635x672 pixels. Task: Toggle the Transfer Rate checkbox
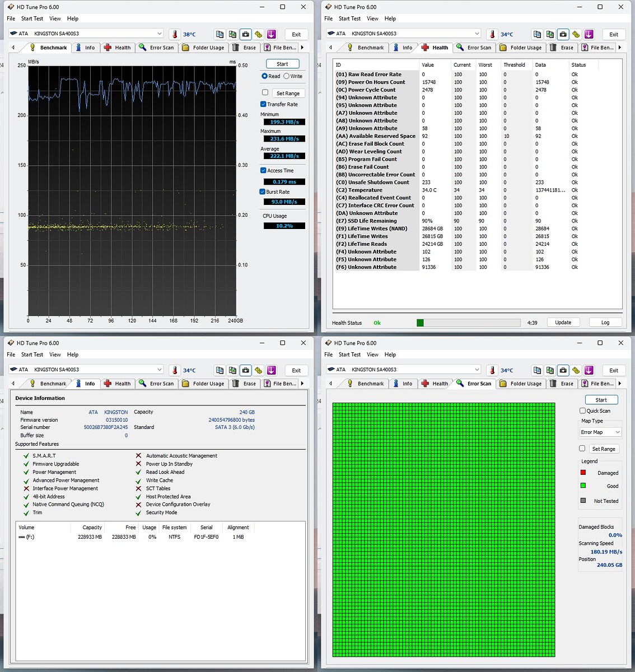pyautogui.click(x=263, y=104)
